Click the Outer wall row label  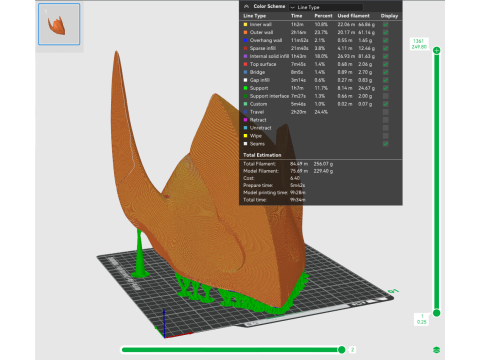pos(261,32)
